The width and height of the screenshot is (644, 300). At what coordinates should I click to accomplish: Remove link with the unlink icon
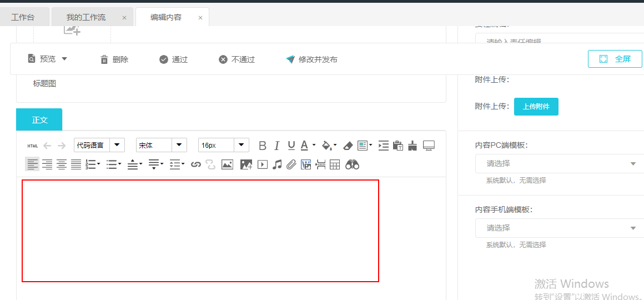tap(210, 165)
